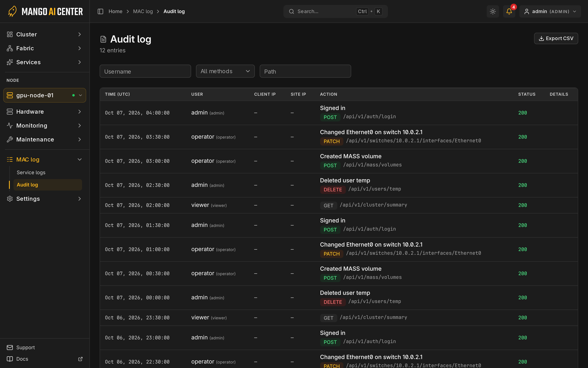
Task: Collapse the MAC log section chevron
Action: (79, 159)
